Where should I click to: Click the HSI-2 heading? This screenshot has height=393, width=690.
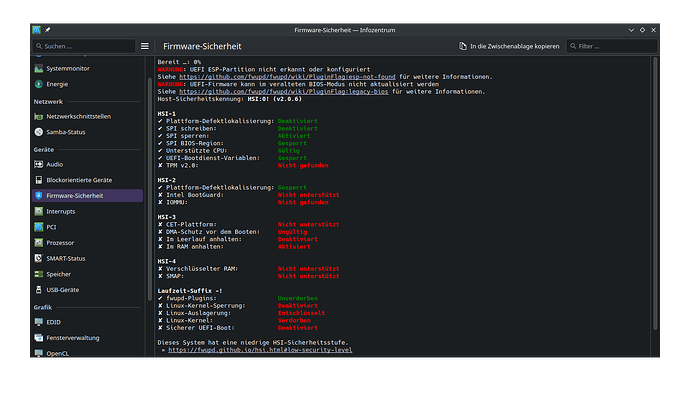pos(167,180)
